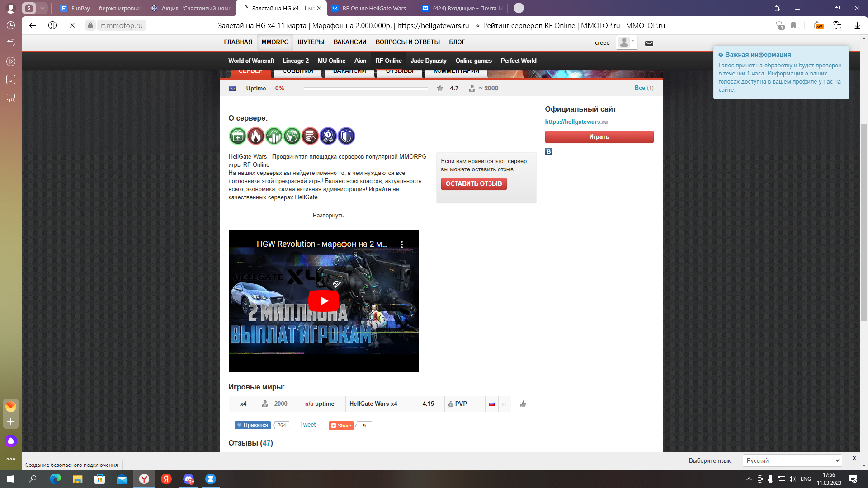Click the creed username in header
This screenshot has width=868, height=488.
tap(602, 43)
